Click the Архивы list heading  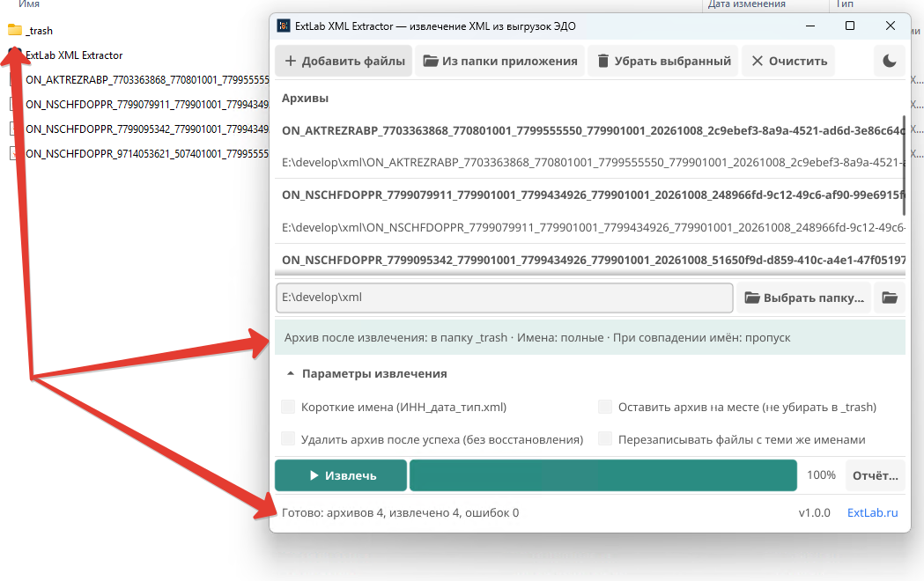click(305, 99)
